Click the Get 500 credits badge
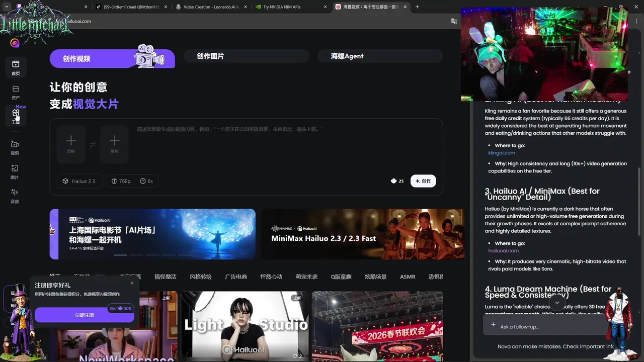 (121, 308)
